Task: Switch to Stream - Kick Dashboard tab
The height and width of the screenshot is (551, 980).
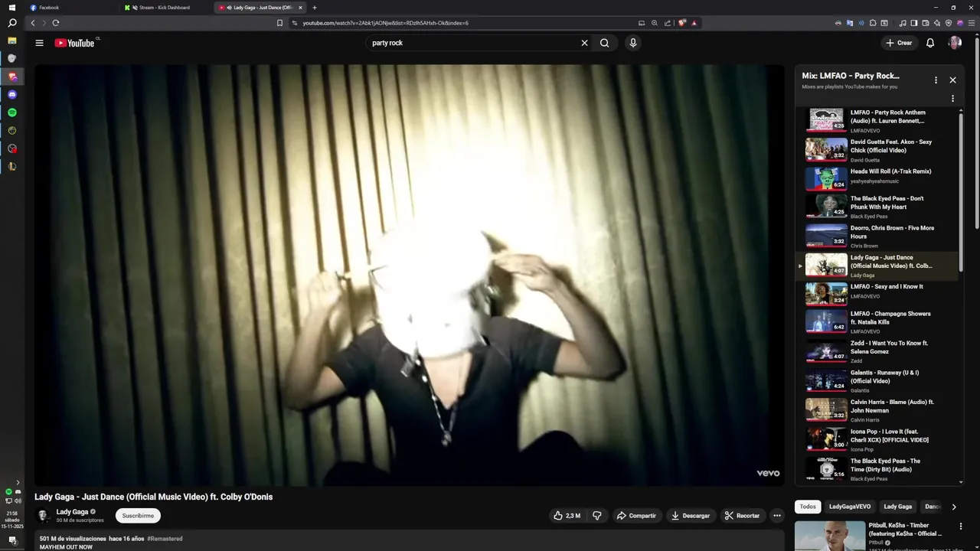Action: tap(165, 8)
